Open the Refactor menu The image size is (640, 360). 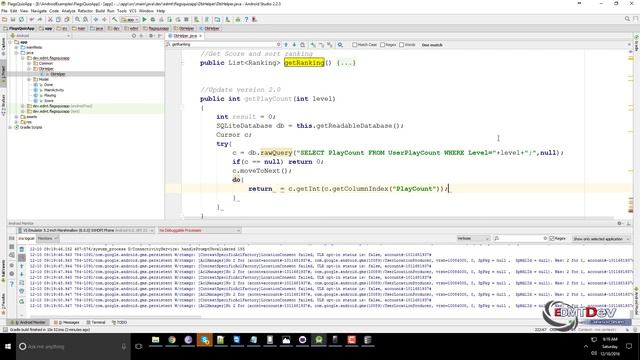point(85,11)
